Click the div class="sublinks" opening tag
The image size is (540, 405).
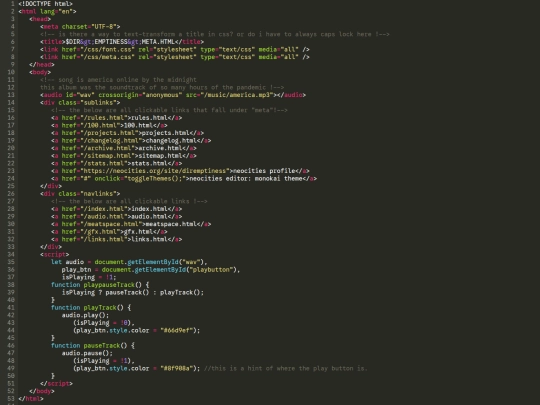click(80, 103)
